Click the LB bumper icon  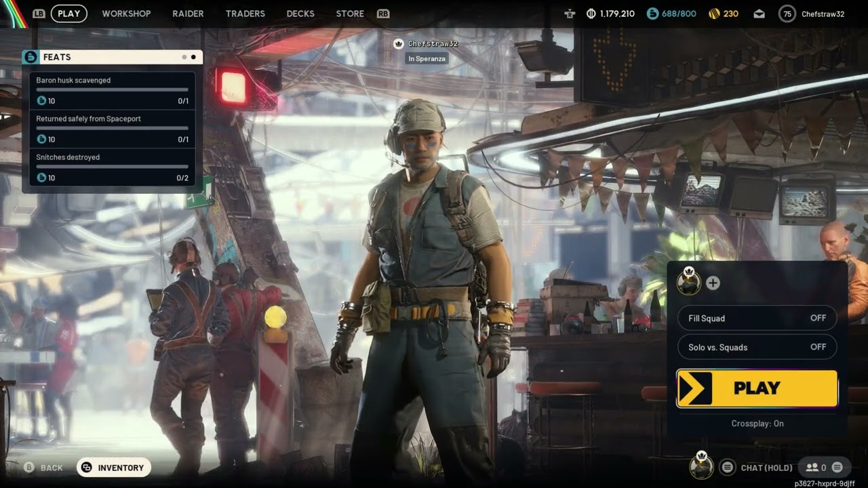click(x=39, y=14)
